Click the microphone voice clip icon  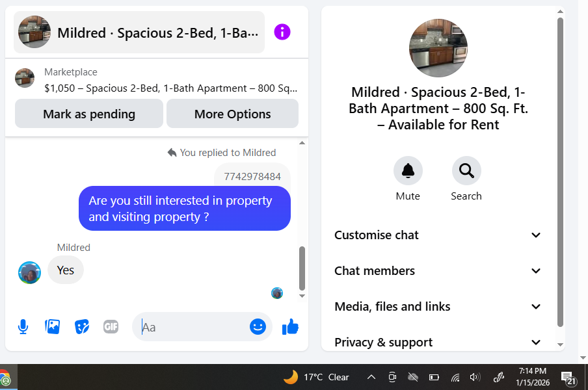[x=23, y=327]
